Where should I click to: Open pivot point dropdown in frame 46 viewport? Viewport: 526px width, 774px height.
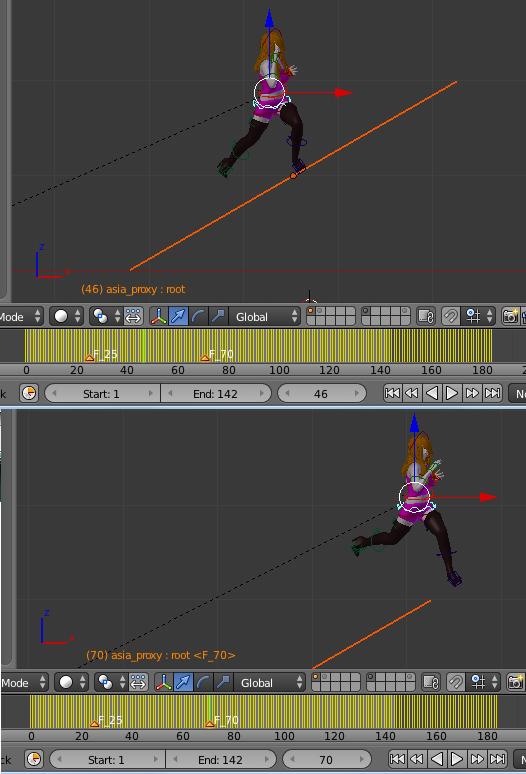pyautogui.click(x=106, y=316)
